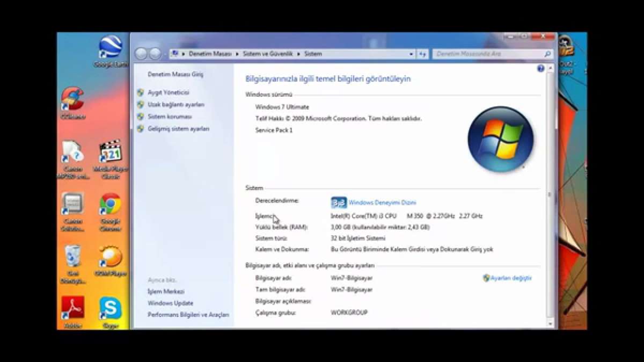The height and width of the screenshot is (362, 644).
Task: Open Performans Bilgileri ve Araçları
Action: (188, 315)
